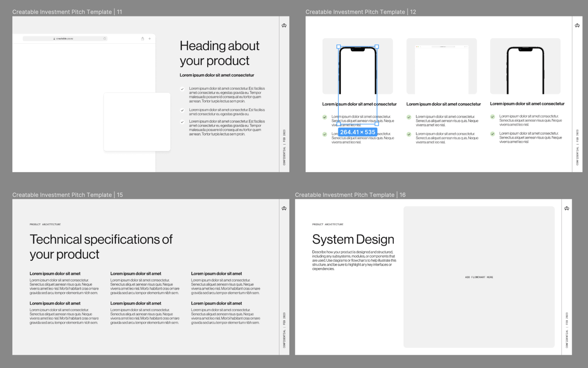Select the frame title ending in 15
The width and height of the screenshot is (588, 368).
click(68, 195)
